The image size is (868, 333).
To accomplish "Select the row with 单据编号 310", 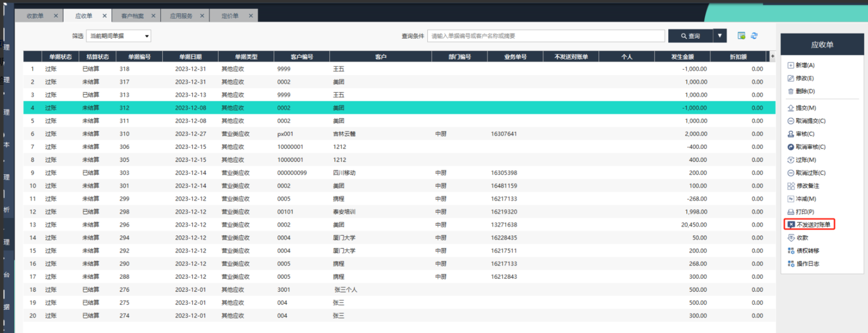I will [125, 134].
